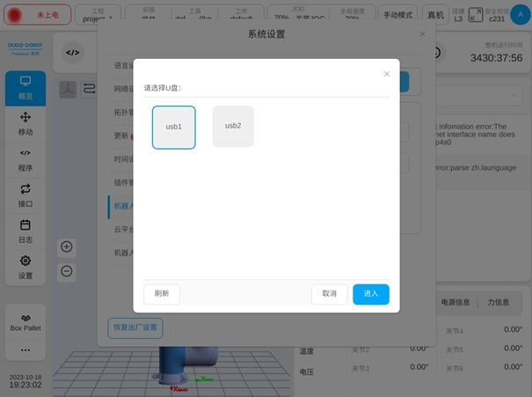Click 取消 to cancel USB selection
Image resolution: width=532 pixels, height=397 pixels.
tap(329, 294)
